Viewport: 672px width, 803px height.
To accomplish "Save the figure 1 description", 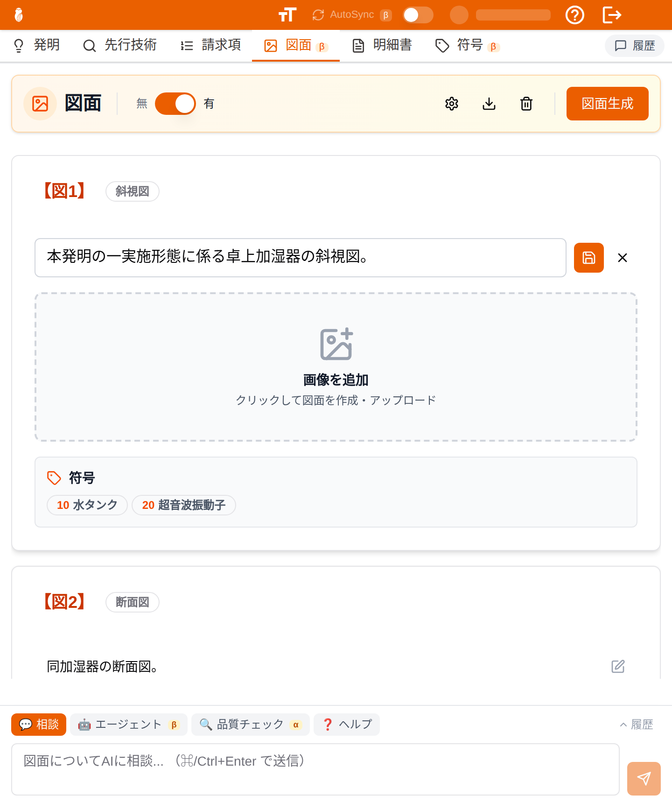I will pos(588,258).
